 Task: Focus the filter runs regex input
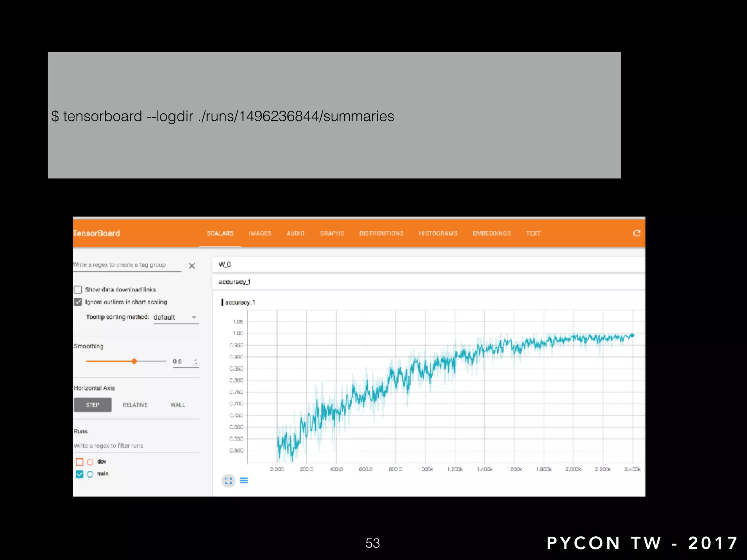[x=136, y=446]
